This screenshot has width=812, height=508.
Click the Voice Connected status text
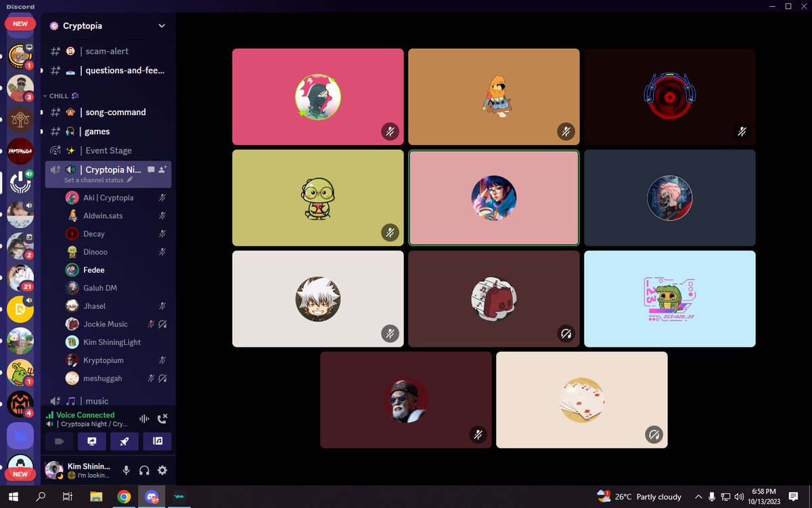(x=85, y=415)
